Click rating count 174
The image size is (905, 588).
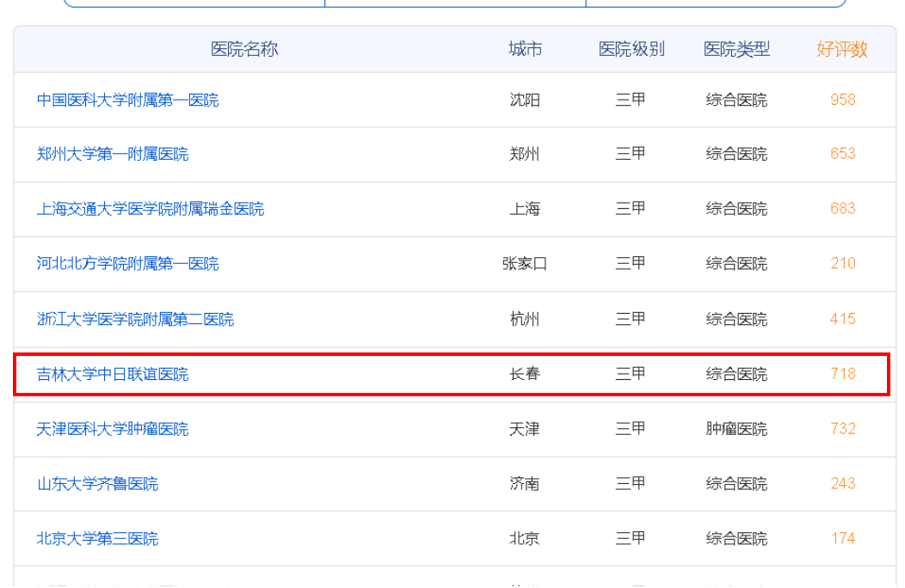(x=843, y=538)
